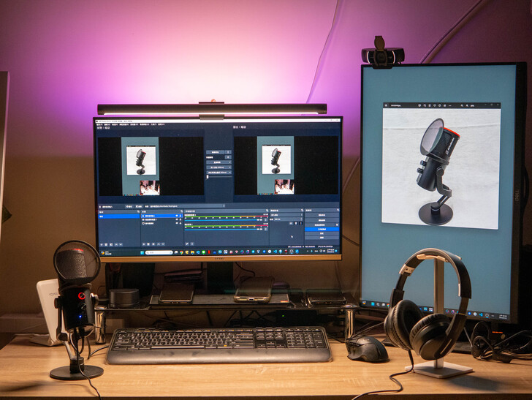Click the OBS preview pane on the left
532x400 pixels.
pos(151,166)
